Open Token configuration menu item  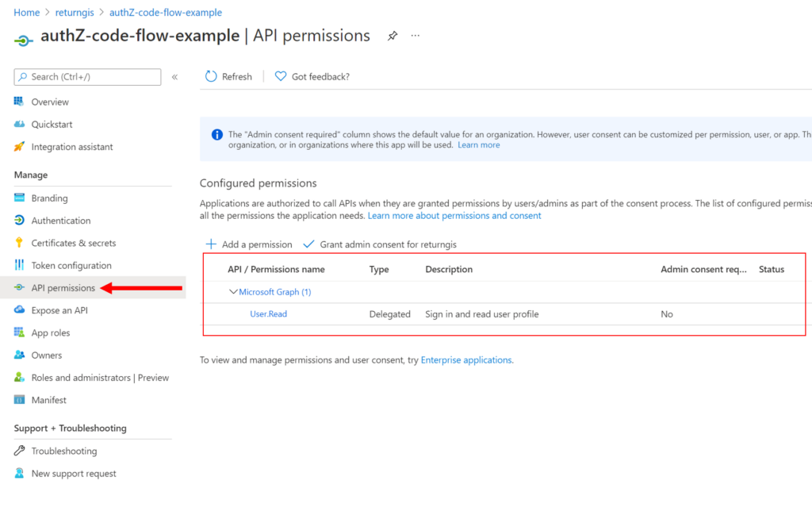[71, 265]
